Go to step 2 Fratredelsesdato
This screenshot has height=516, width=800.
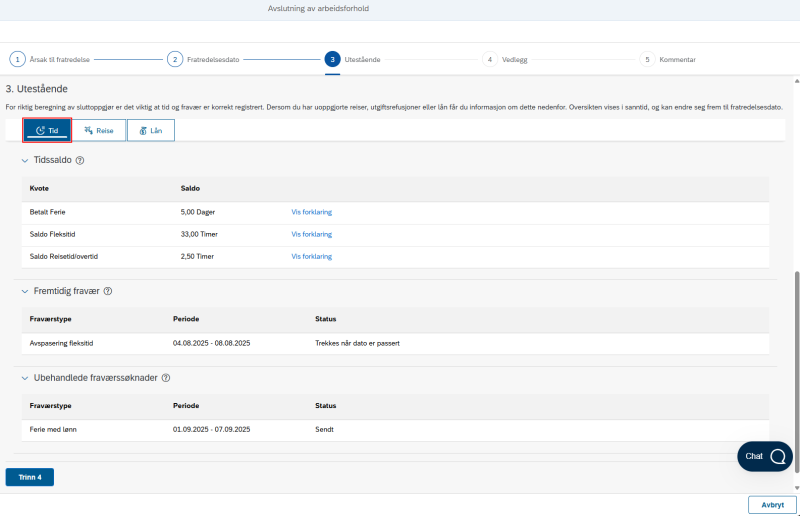point(203,59)
